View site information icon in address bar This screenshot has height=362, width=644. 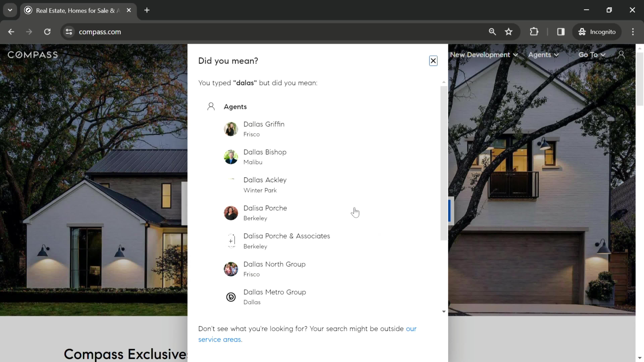point(69,32)
